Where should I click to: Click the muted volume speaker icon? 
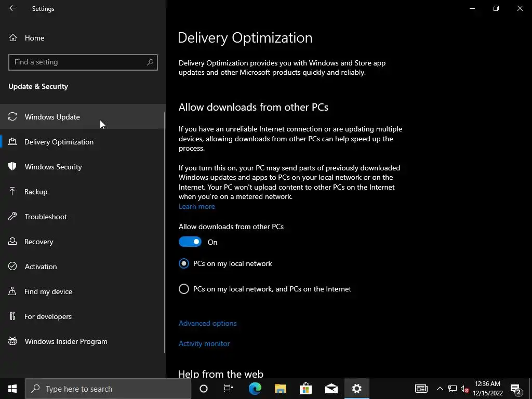tap(465, 389)
